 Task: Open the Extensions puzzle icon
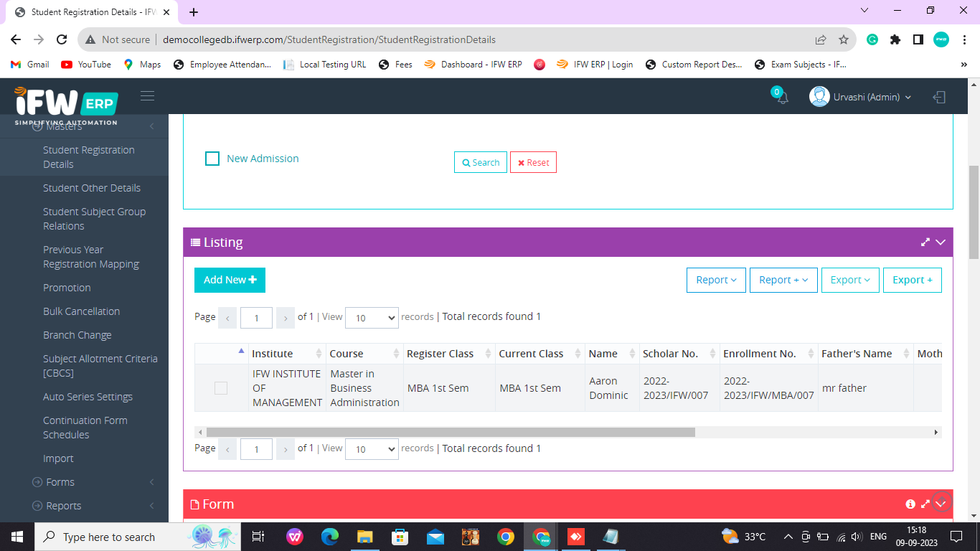(x=895, y=39)
